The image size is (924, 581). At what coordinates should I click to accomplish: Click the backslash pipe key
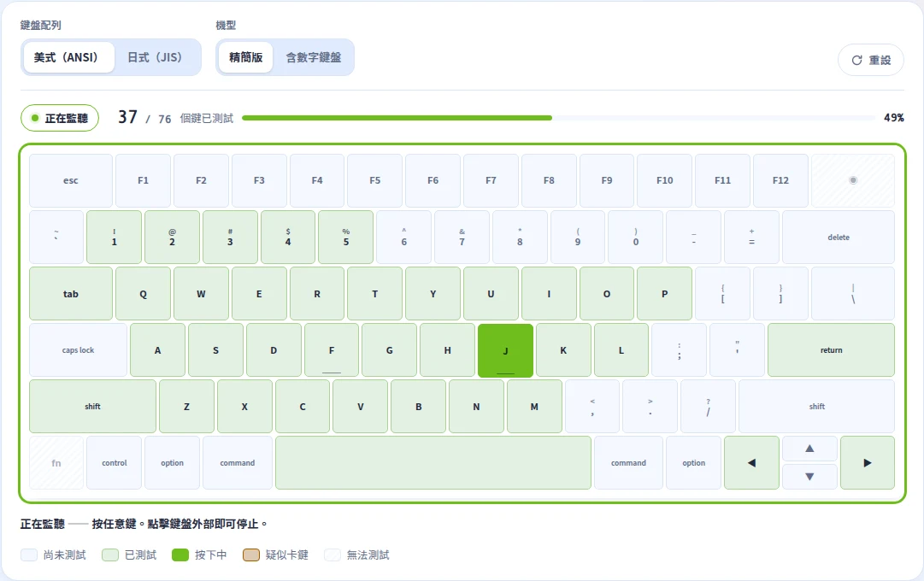click(x=853, y=293)
